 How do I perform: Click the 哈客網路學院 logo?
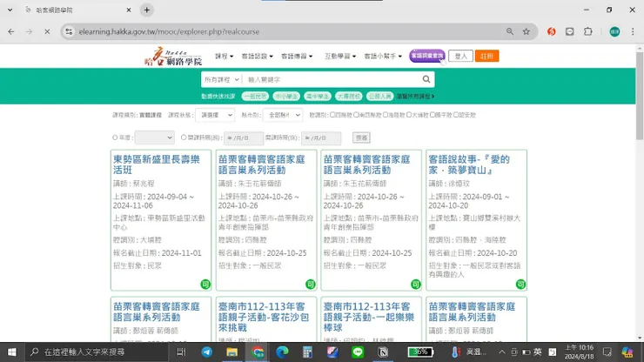(173, 57)
